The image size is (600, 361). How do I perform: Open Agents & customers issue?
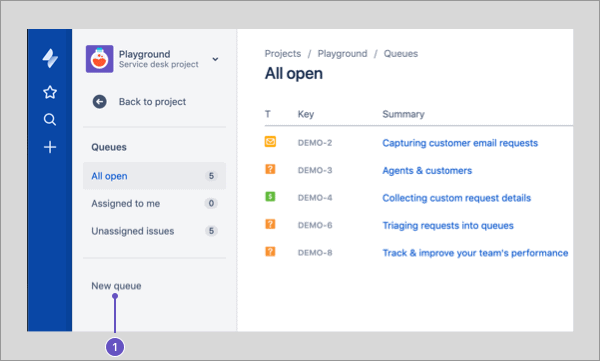click(x=427, y=171)
